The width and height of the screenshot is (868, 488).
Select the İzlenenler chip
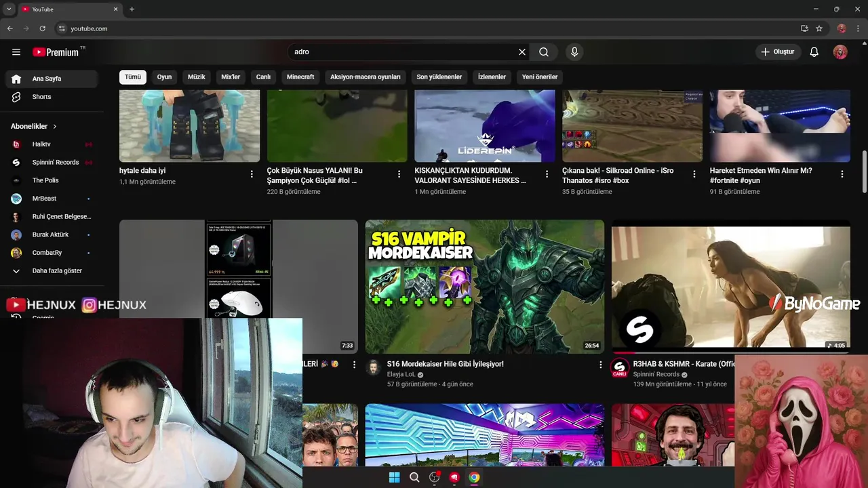tap(492, 77)
